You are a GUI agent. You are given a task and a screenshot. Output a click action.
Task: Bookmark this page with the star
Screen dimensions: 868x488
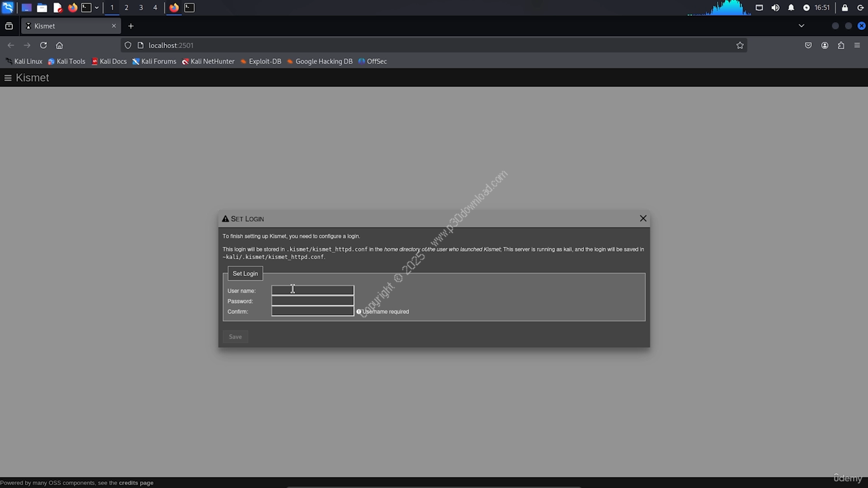pos(740,45)
